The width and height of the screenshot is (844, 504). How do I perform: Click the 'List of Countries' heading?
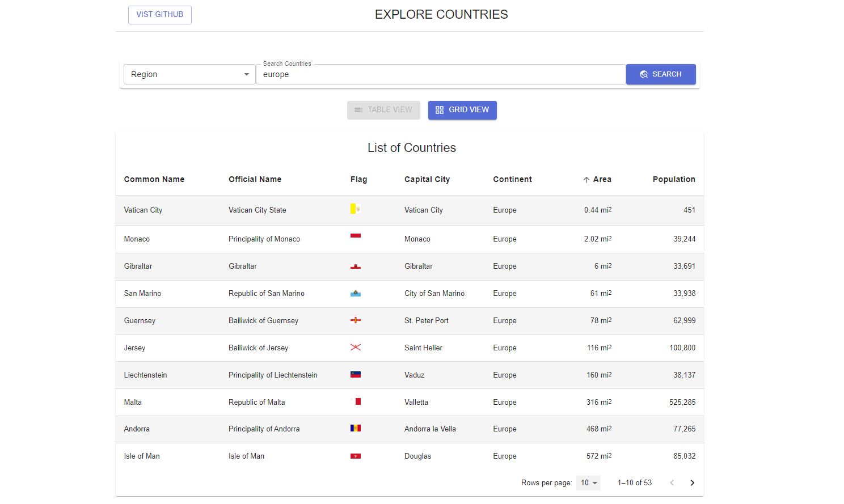pyautogui.click(x=412, y=148)
